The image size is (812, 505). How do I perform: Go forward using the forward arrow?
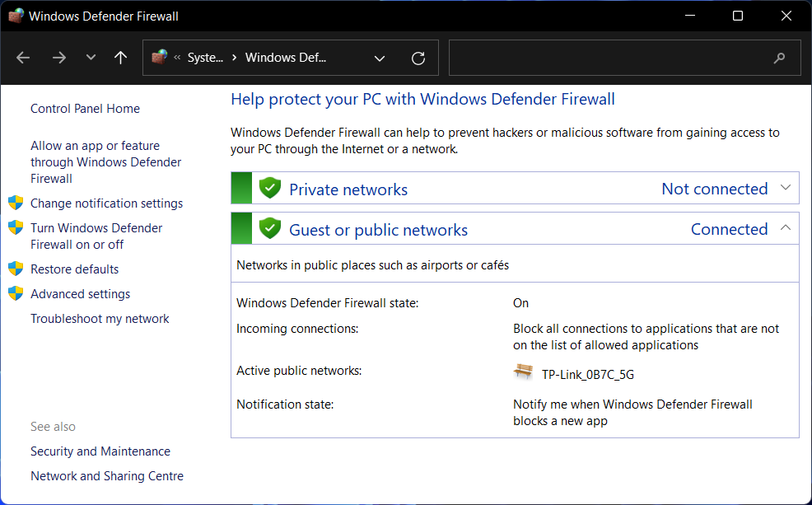59,58
